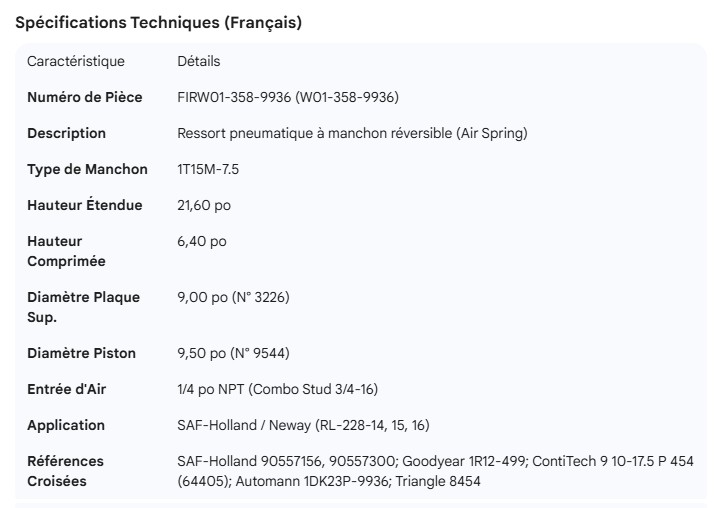Click the 'Détails' column header
Screen dimensions: 718x508
point(198,61)
